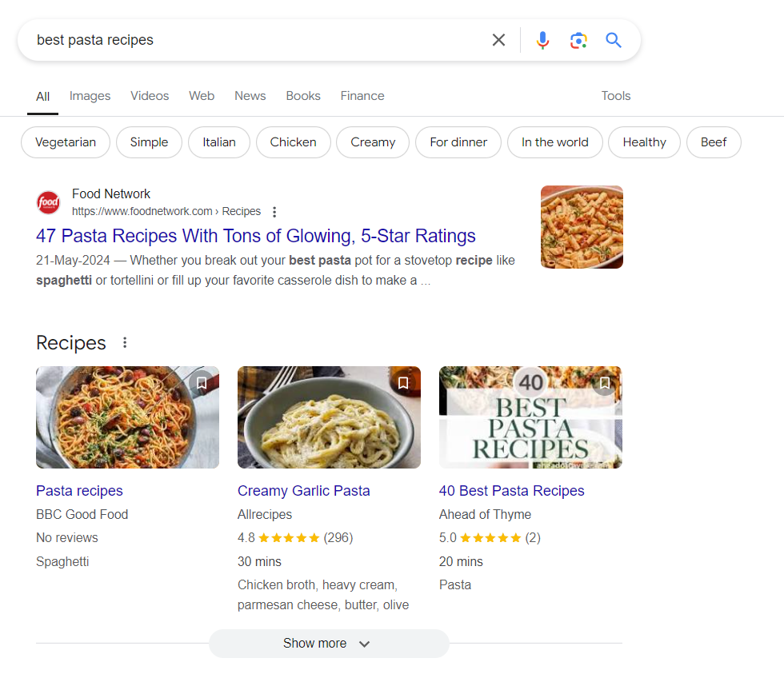Bookmark the 40 Best Pasta Recipes card

[x=605, y=383]
